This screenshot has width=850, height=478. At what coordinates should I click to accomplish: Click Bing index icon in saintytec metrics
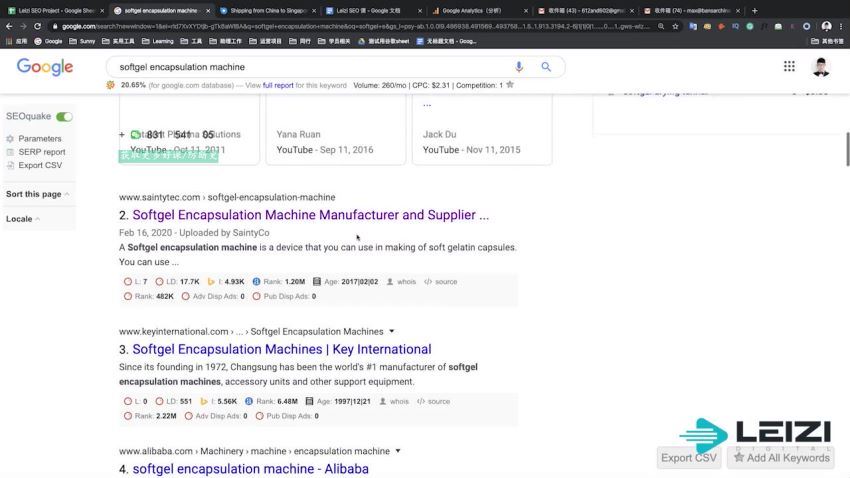click(x=211, y=282)
